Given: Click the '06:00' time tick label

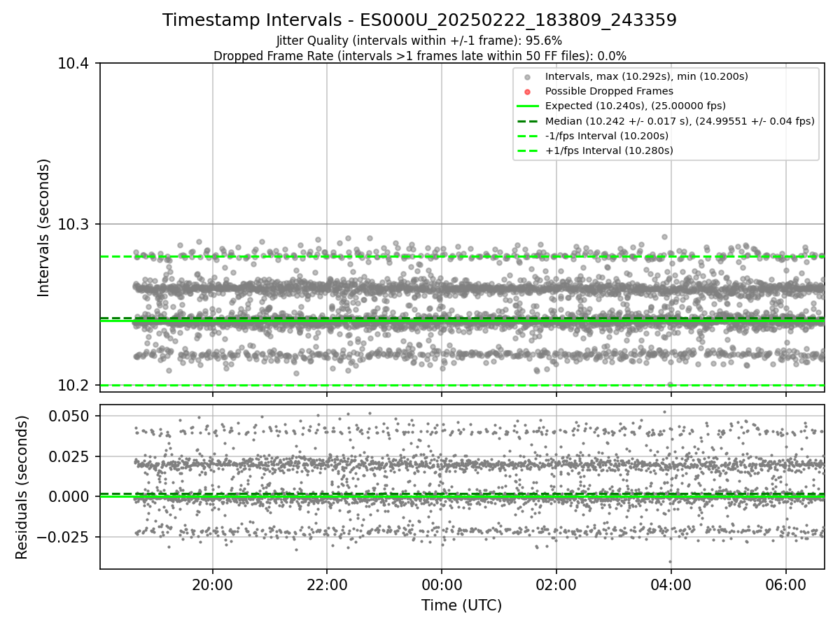Looking at the screenshot, I should coord(785,584).
